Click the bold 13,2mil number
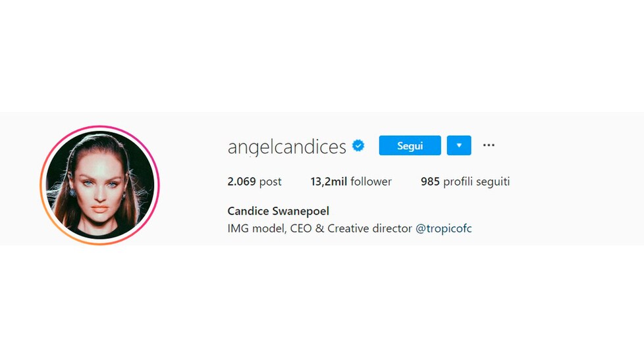 click(x=329, y=182)
